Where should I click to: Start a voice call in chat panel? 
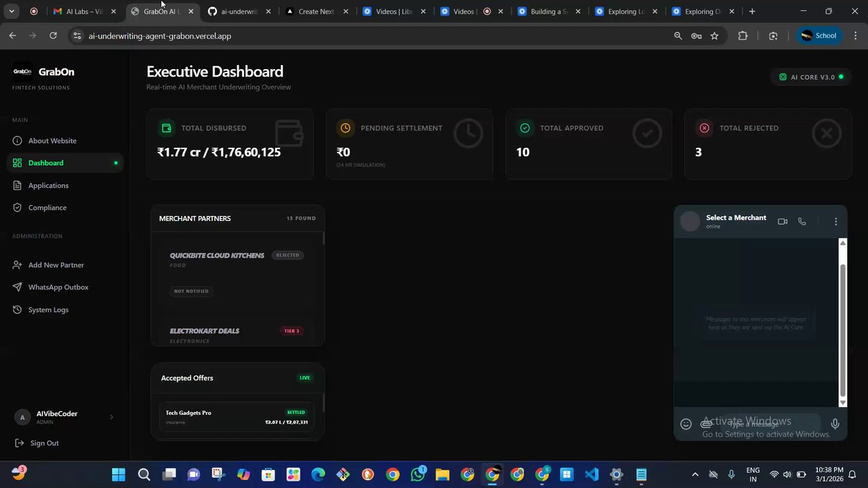tap(802, 222)
